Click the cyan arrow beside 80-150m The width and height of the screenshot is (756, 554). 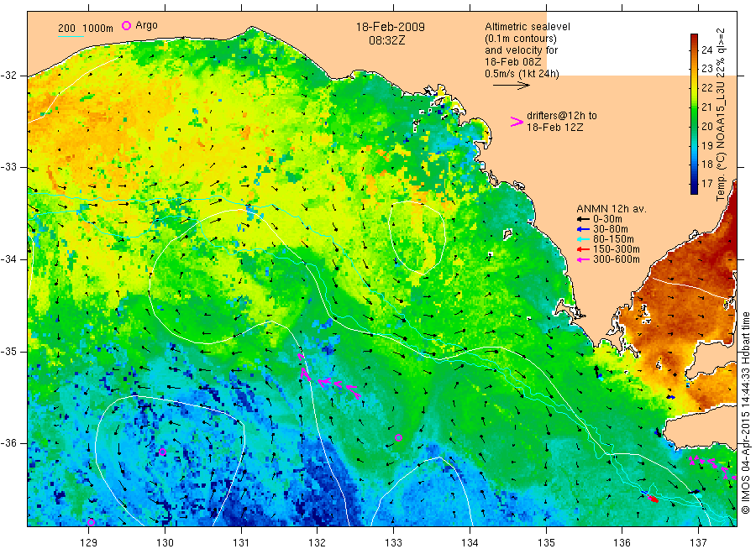583,239
